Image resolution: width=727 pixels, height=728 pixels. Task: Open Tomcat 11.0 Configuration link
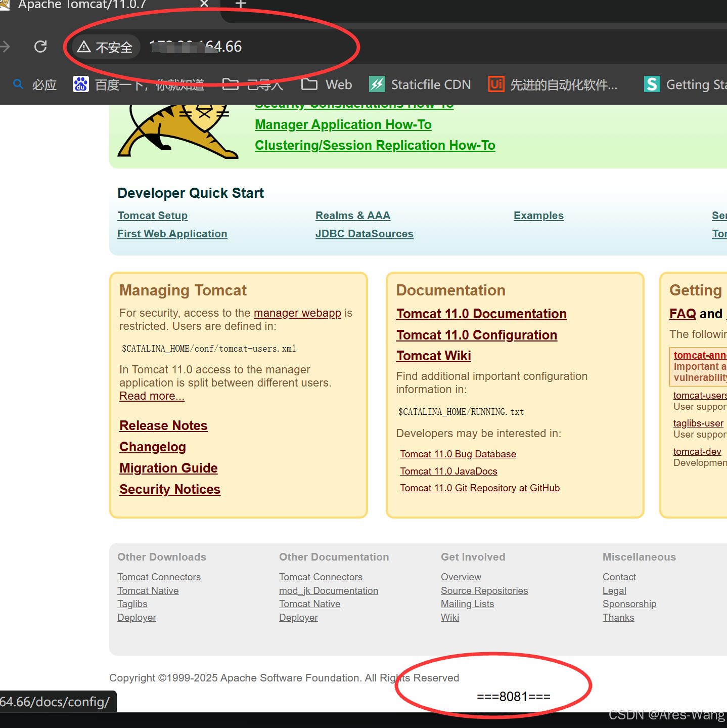(x=477, y=335)
